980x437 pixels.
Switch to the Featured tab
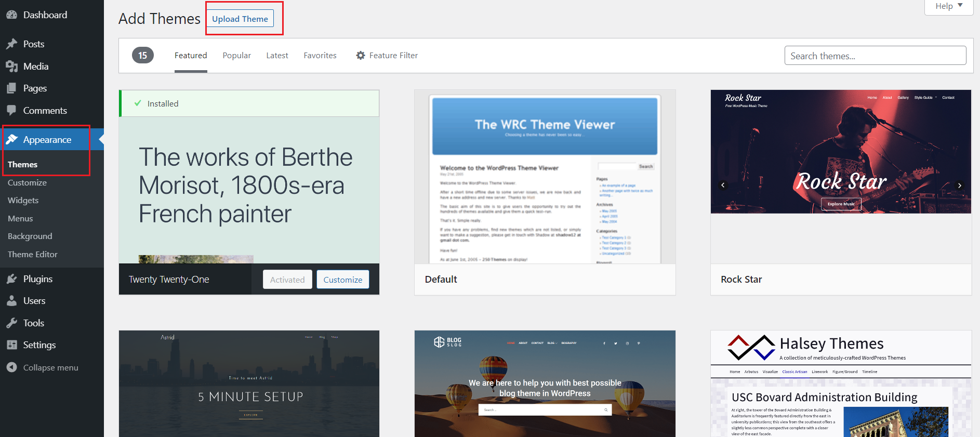coord(191,56)
